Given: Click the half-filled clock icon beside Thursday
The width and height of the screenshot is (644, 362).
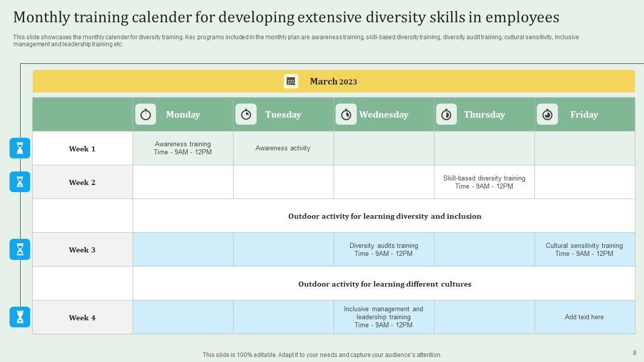Looking at the screenshot, I should (x=446, y=115).
